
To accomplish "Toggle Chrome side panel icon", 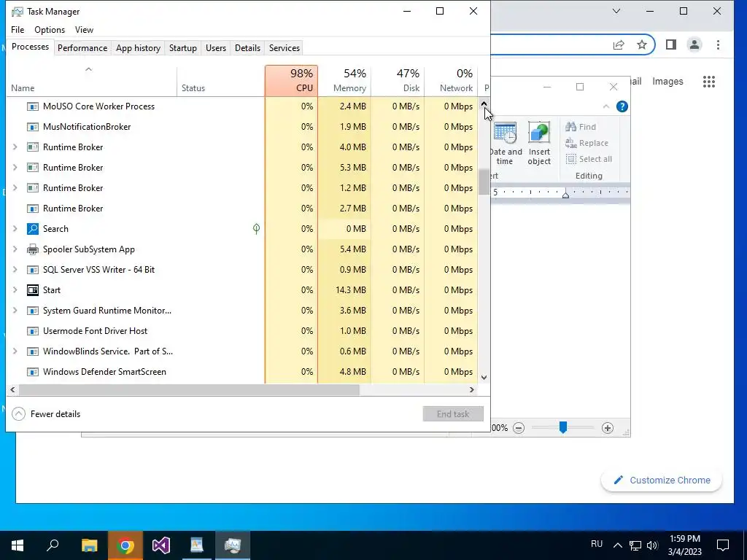I will coord(671,44).
